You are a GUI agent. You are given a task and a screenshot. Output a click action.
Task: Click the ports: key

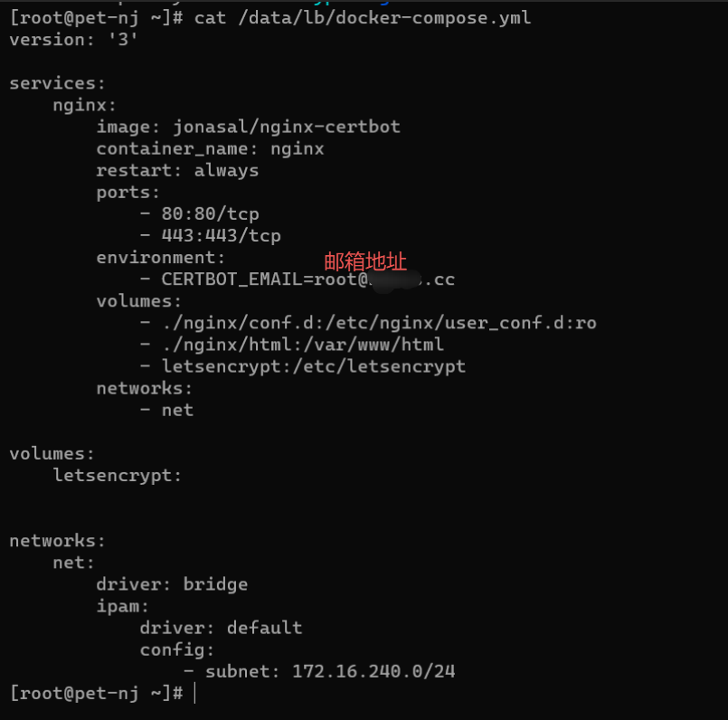coord(128,193)
